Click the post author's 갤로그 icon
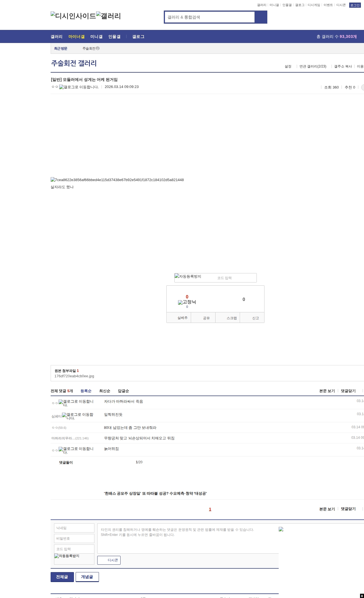 tap(79, 87)
